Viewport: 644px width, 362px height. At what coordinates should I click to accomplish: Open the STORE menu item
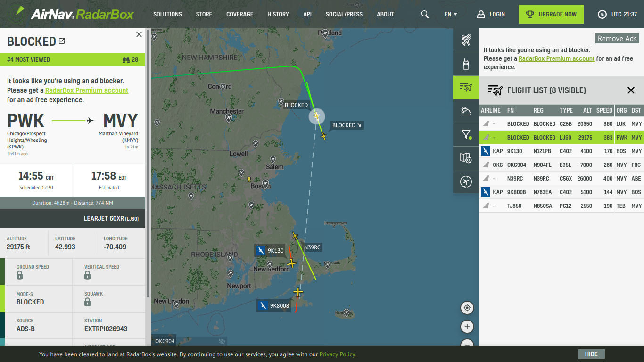pyautogui.click(x=204, y=14)
